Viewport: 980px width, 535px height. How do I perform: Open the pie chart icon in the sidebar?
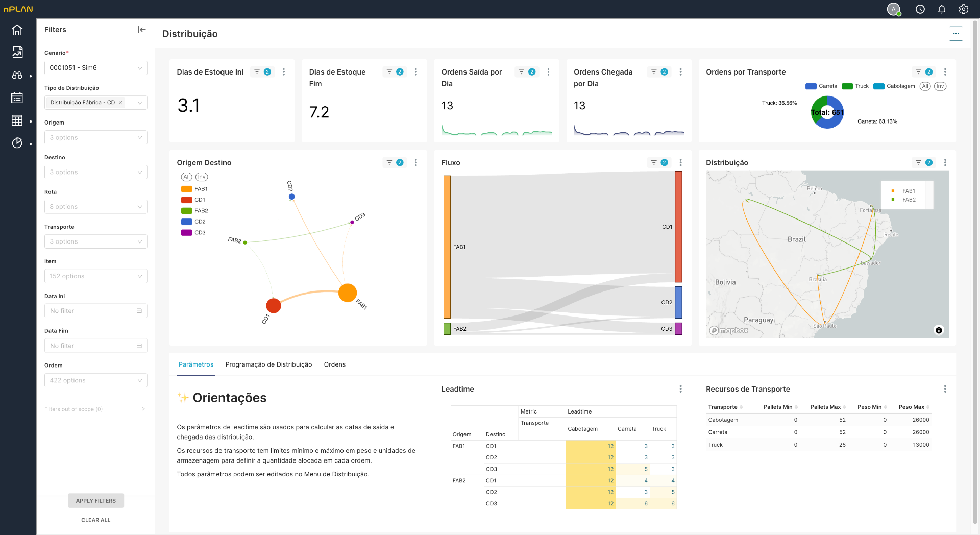click(x=17, y=143)
